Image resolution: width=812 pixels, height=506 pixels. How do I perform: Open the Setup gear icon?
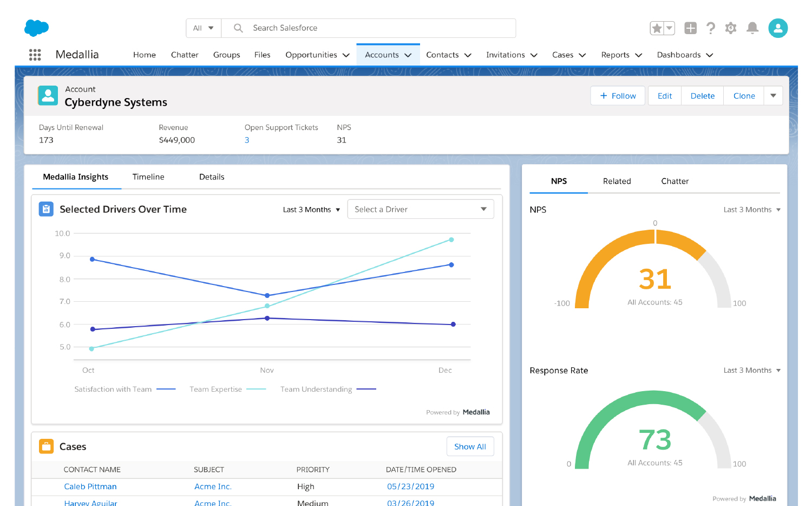click(731, 28)
